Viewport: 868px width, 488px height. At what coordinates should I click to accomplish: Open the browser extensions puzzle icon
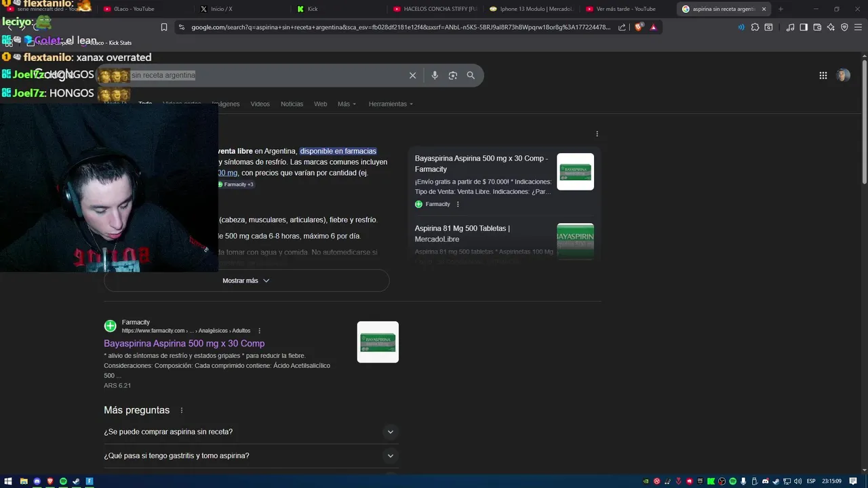pos(755,27)
